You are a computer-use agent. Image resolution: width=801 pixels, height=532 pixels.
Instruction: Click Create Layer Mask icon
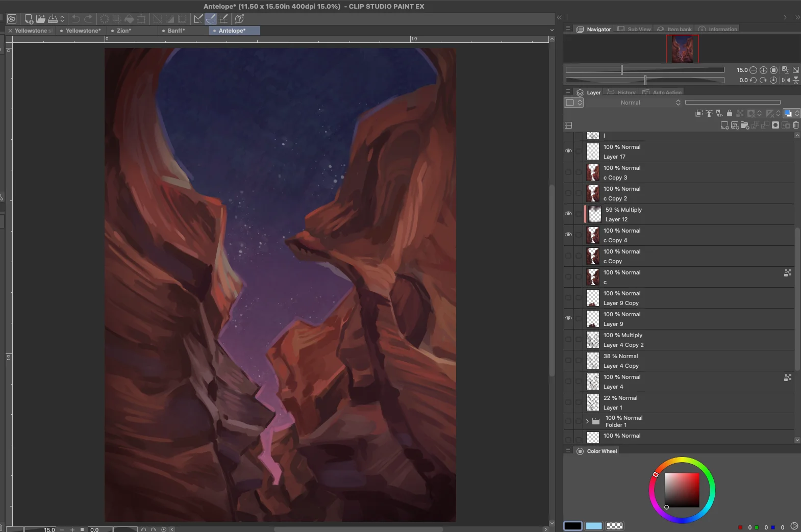775,125
